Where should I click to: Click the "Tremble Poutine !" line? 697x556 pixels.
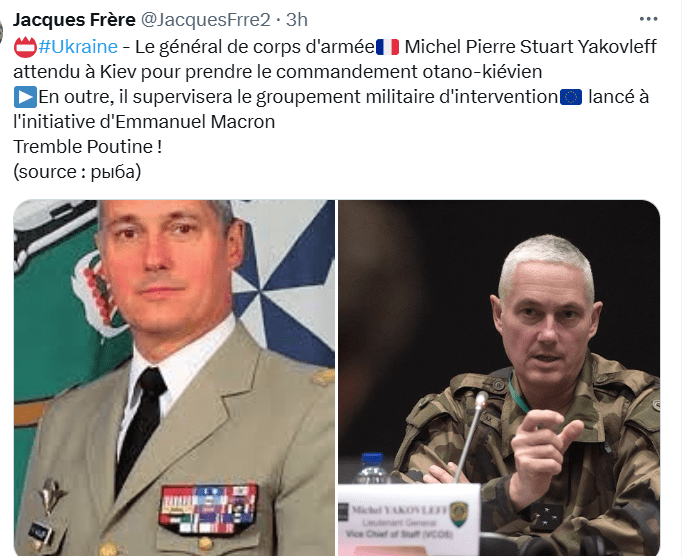coord(88,147)
